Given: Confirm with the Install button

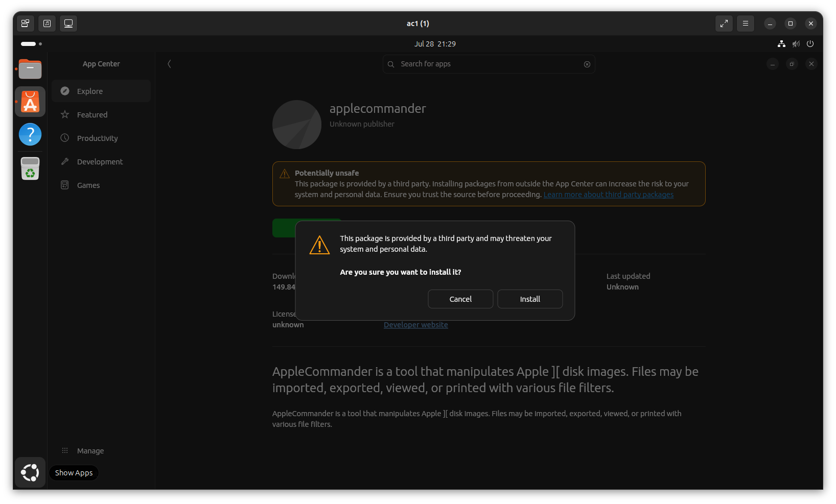Looking at the screenshot, I should tap(530, 299).
